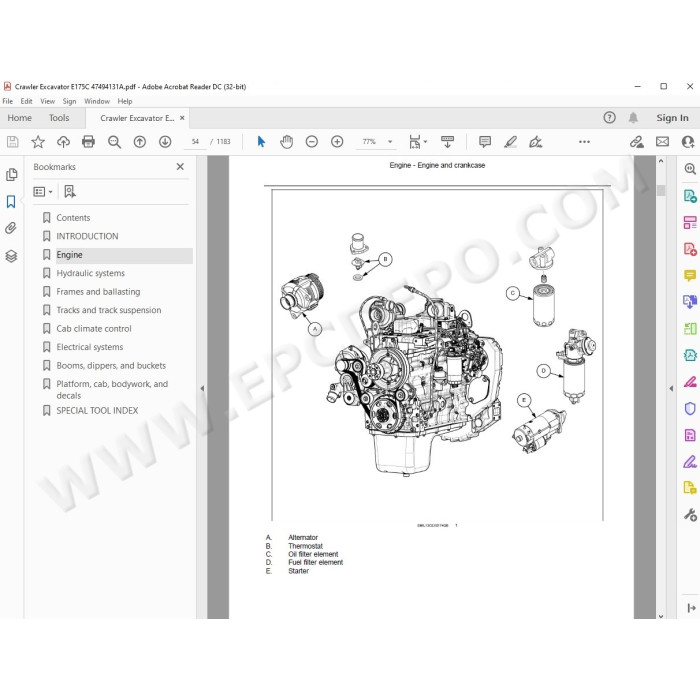Collapse right tools pane arrow

pos(671,388)
